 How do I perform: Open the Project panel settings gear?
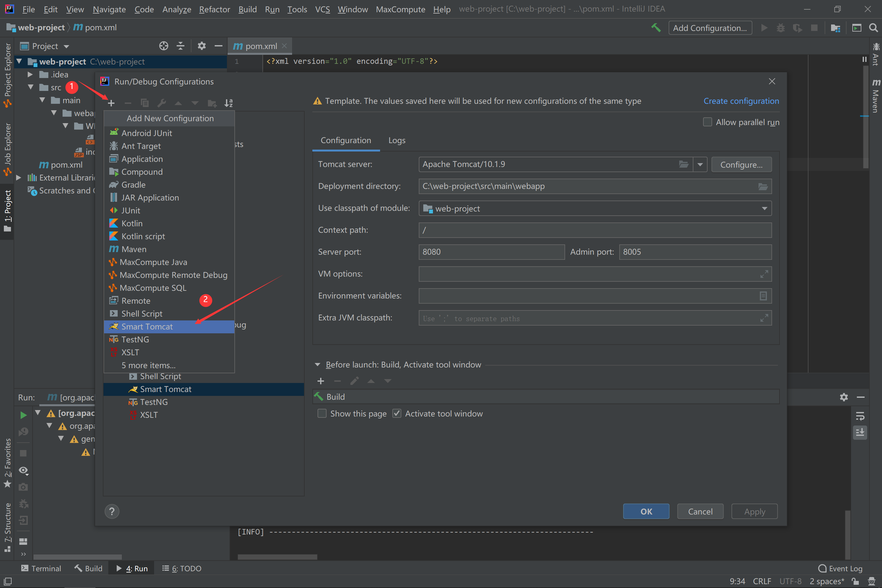click(202, 46)
